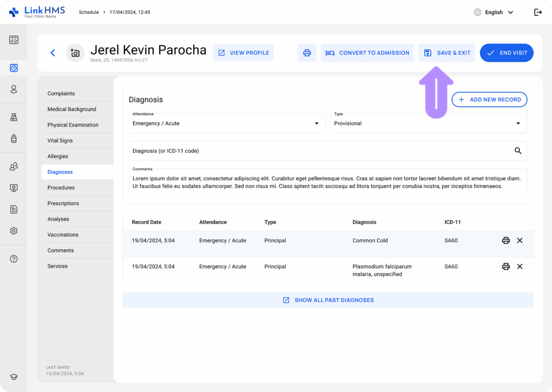552x392 pixels.
Task: Click the printer icon in header toolbar
Action: point(307,53)
